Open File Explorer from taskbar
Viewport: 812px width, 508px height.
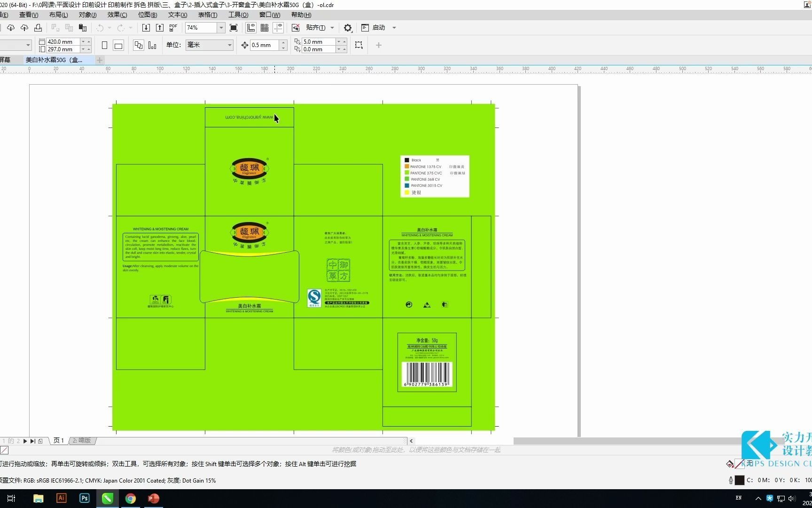[x=39, y=498]
